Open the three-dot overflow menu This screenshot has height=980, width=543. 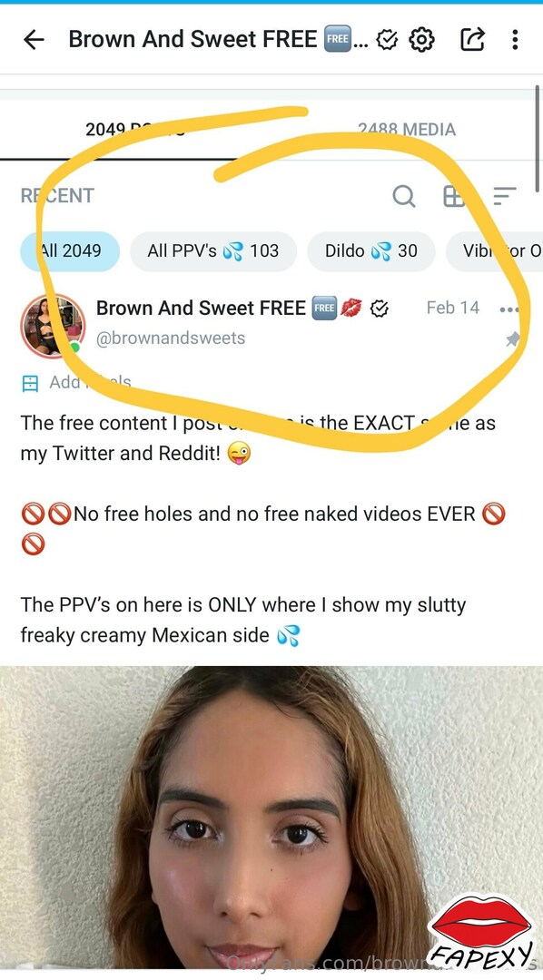coord(515,39)
